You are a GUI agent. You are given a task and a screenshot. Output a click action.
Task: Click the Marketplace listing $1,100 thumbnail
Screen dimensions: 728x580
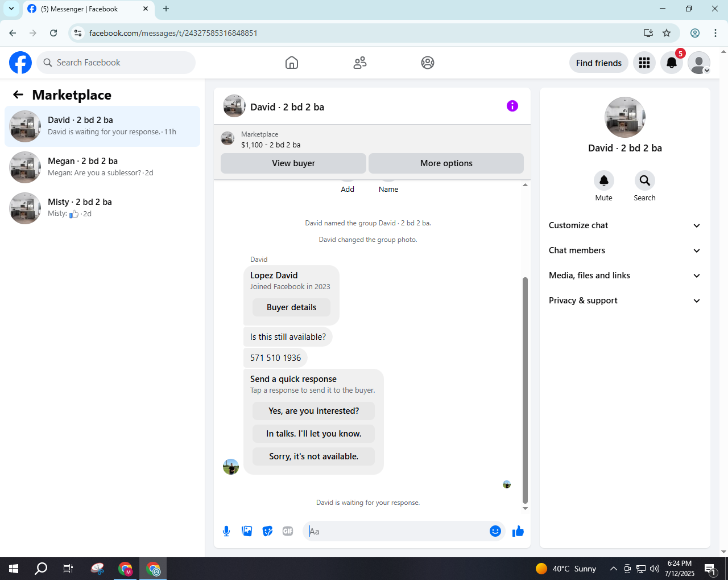227,138
